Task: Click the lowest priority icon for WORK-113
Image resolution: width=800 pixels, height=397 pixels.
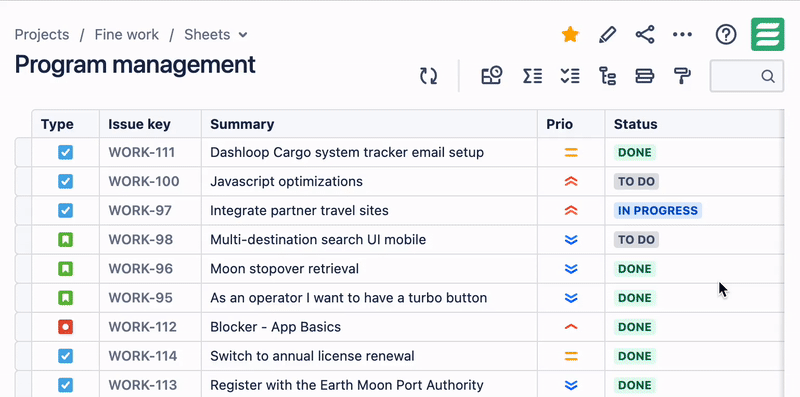Action: tap(571, 385)
